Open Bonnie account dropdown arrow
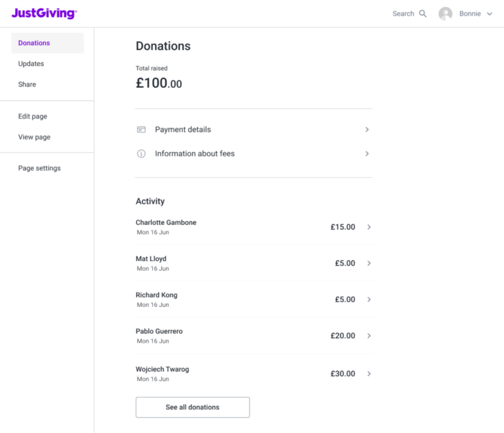 click(490, 14)
